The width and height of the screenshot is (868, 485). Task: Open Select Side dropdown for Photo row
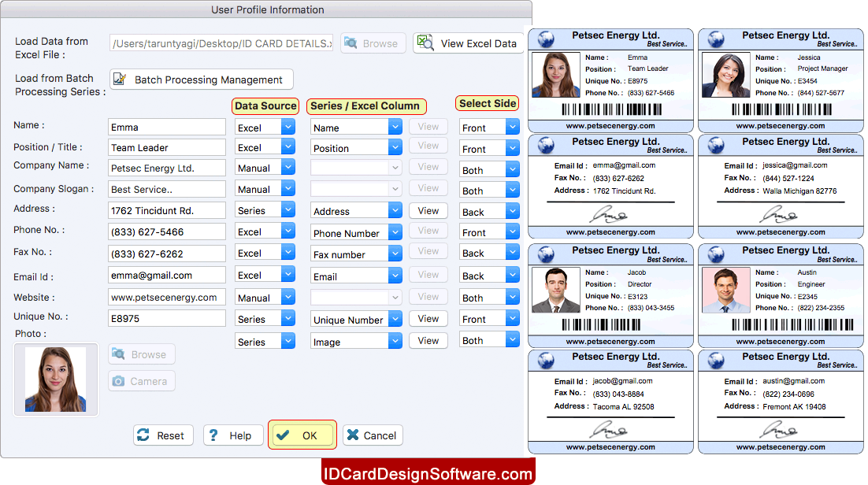[513, 339]
